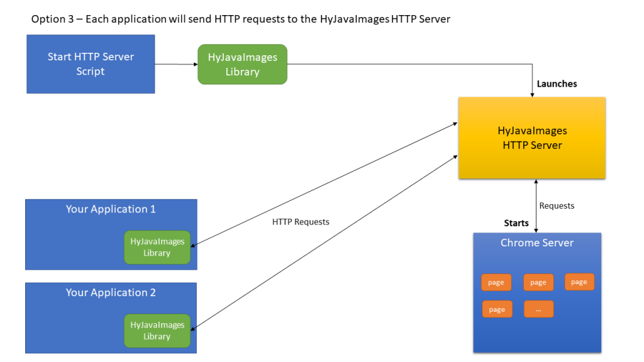Select the "Your Application 2" heading

111,292
